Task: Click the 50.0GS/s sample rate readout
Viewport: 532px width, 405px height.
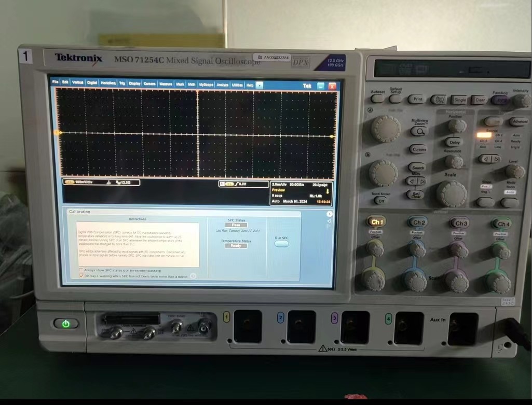Action: [297, 185]
